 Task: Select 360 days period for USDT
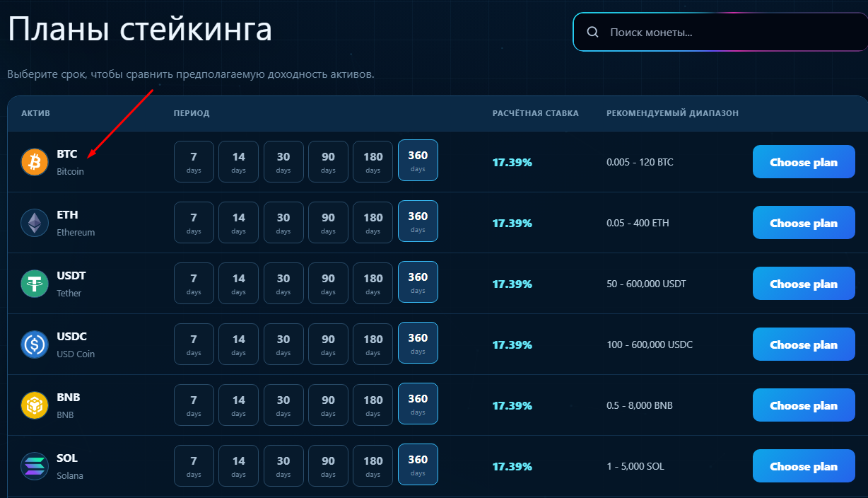point(418,282)
